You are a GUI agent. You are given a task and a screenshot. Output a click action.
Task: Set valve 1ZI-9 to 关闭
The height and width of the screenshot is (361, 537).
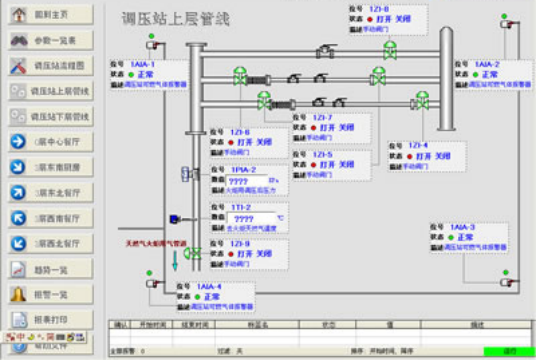click(264, 254)
